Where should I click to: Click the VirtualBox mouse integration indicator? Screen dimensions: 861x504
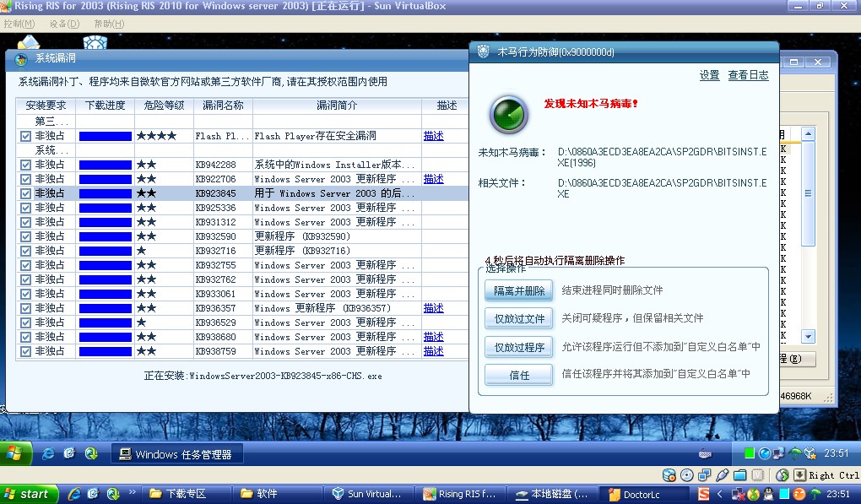[782, 475]
